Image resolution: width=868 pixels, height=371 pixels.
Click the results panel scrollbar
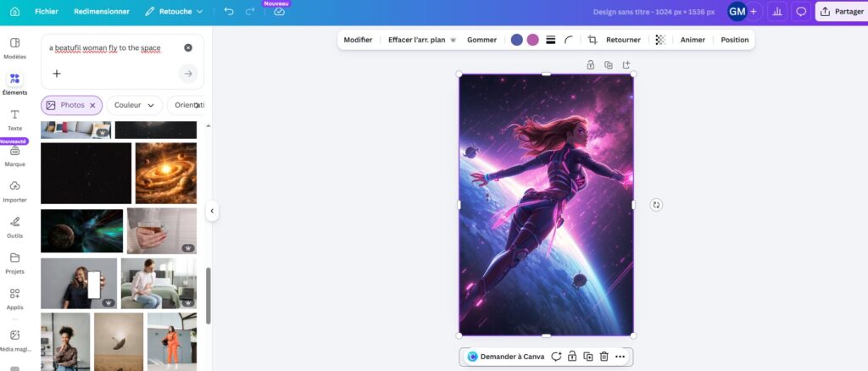pos(209,296)
